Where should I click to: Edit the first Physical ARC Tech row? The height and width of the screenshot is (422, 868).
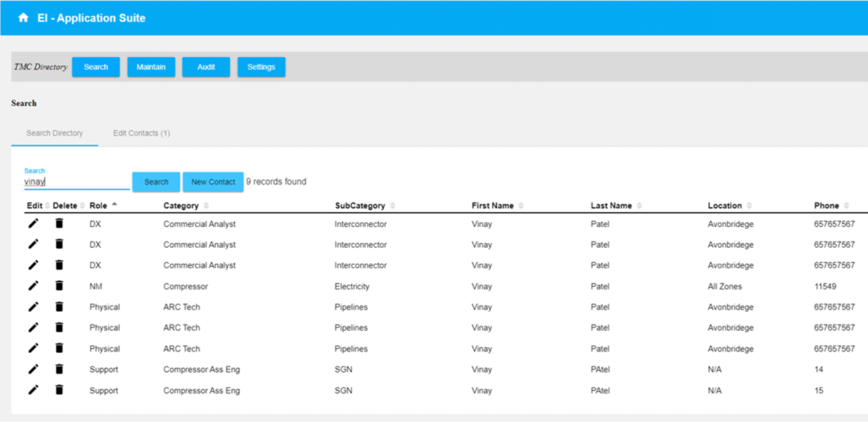(x=33, y=307)
